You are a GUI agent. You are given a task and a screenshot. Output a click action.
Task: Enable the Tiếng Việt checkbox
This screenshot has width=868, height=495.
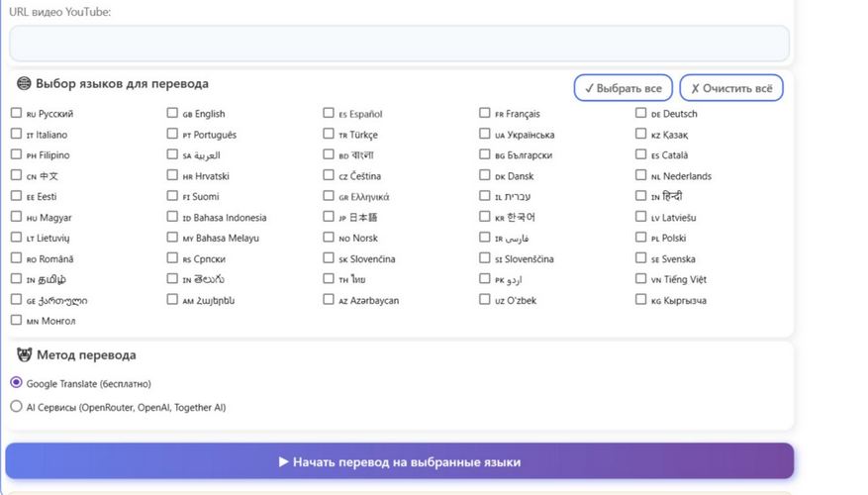(641, 279)
